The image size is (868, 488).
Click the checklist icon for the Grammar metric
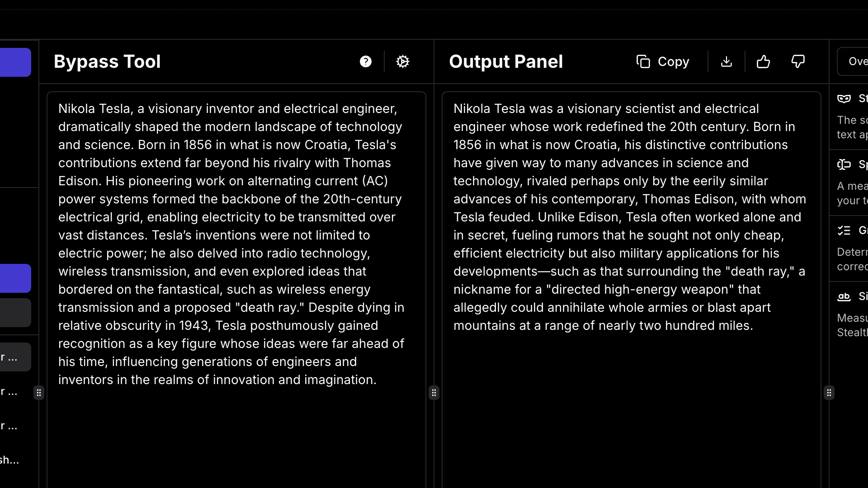[844, 231]
